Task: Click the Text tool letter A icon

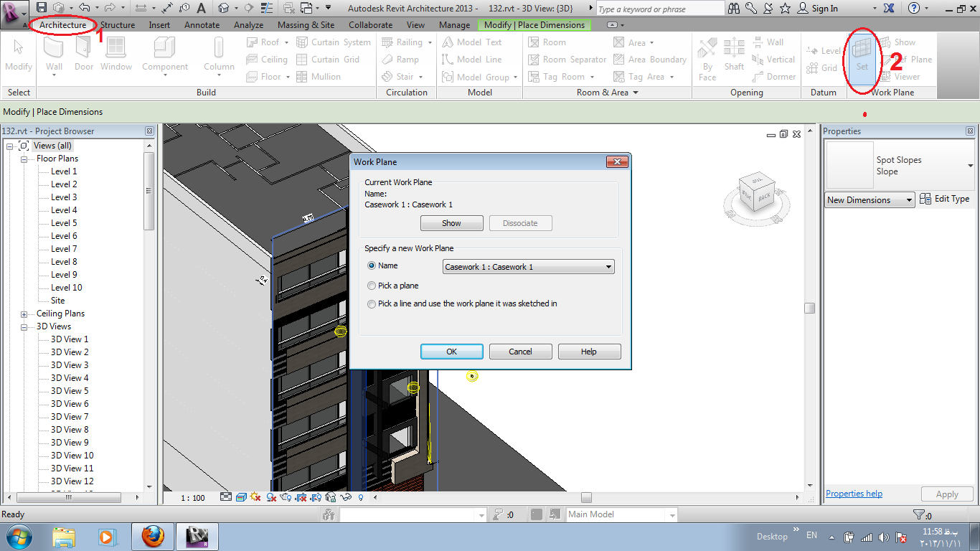Action: [x=201, y=8]
